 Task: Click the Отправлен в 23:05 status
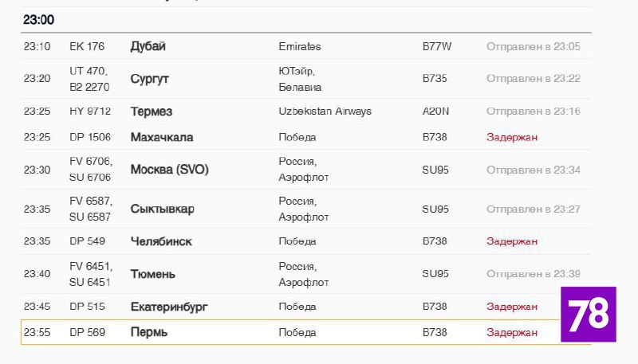tap(533, 46)
